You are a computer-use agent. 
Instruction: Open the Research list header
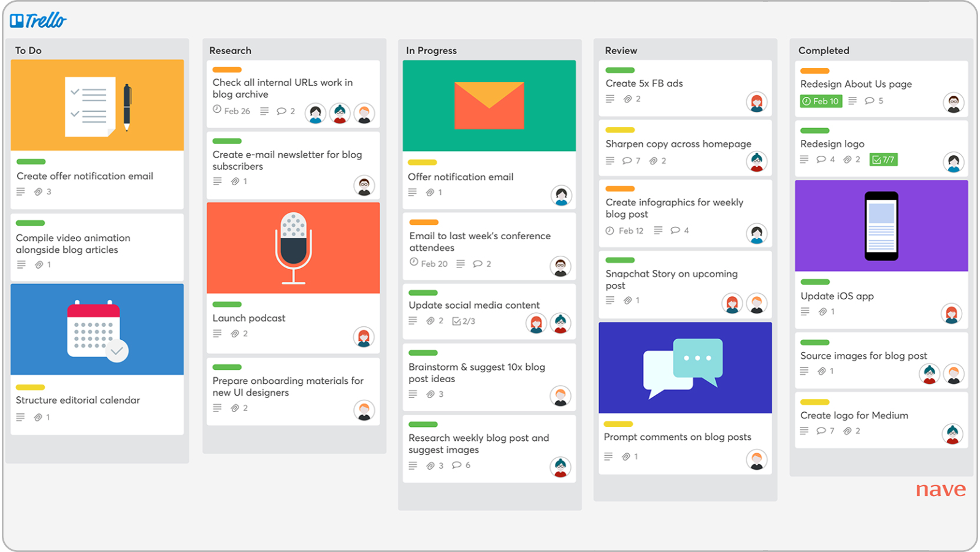[x=231, y=50]
